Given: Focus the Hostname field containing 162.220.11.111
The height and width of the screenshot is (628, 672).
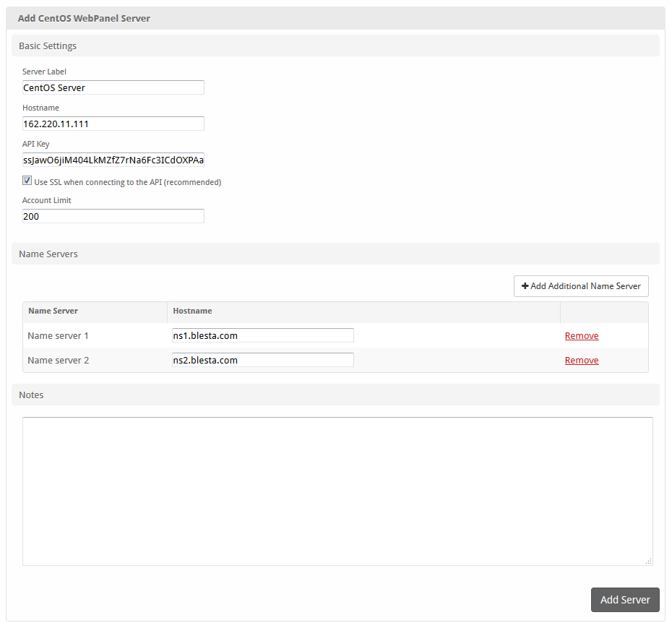Looking at the screenshot, I should 113,124.
